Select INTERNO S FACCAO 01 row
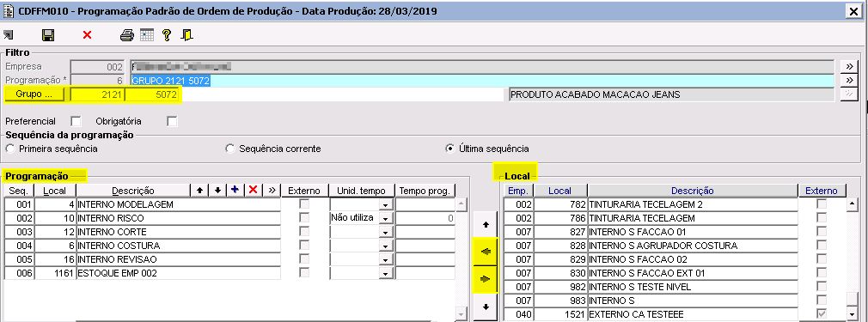Viewport: 868px width, 322px height. pos(693,232)
